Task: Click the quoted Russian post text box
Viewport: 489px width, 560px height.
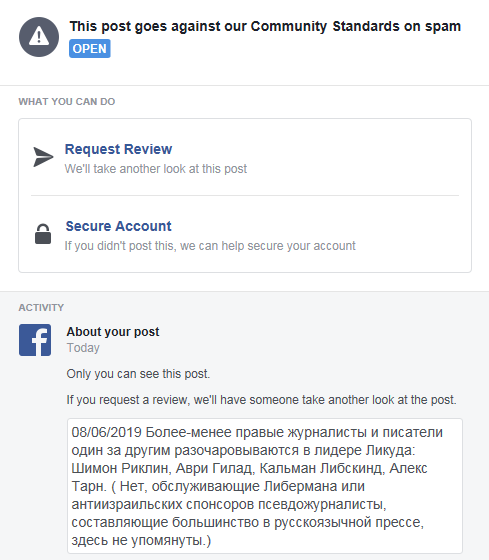Action: (x=265, y=486)
